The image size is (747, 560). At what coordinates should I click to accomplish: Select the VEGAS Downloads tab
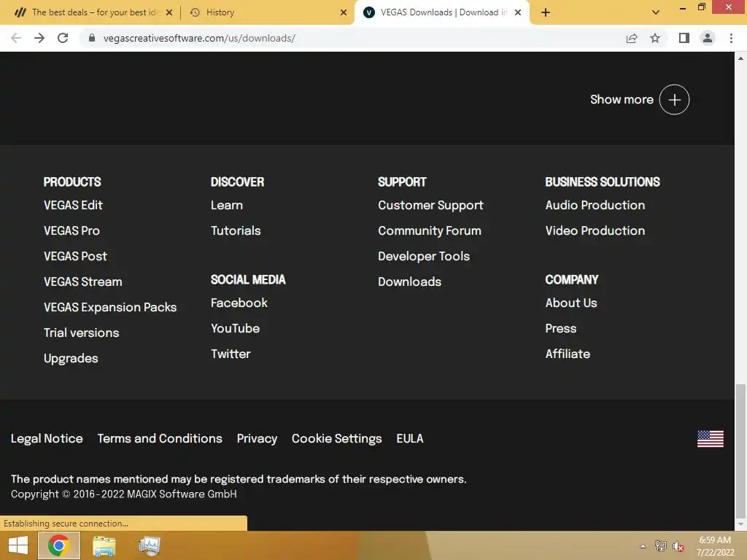pos(442,12)
